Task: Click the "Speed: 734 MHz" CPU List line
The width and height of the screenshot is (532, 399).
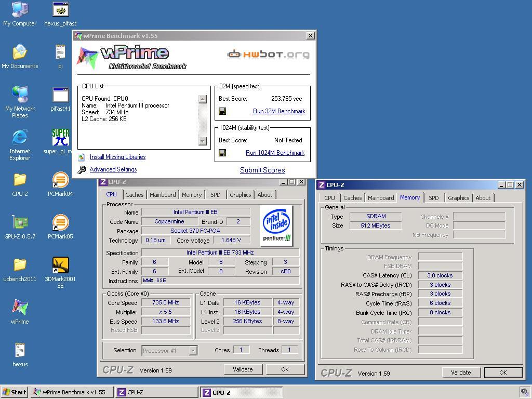Action: tap(105, 112)
